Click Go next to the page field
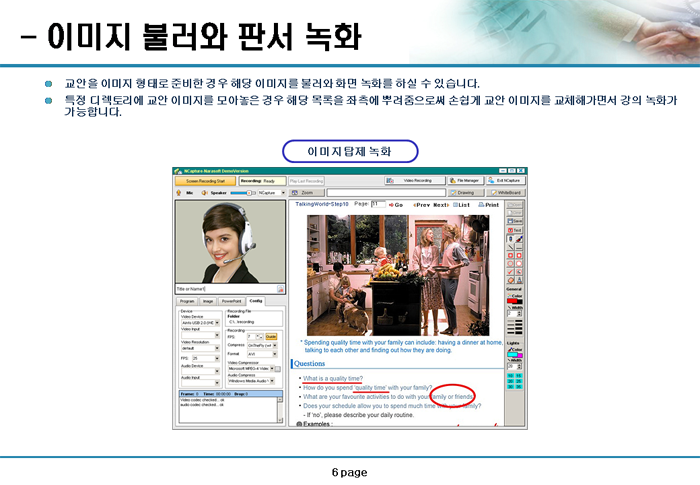The height and width of the screenshot is (485, 700). 396,205
